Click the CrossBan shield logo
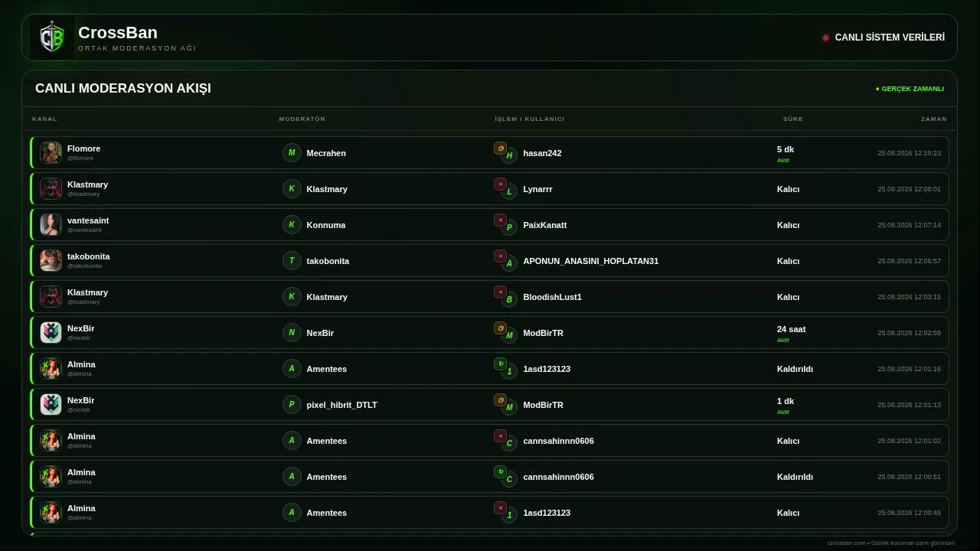The height and width of the screenshot is (551, 980). 52,37
